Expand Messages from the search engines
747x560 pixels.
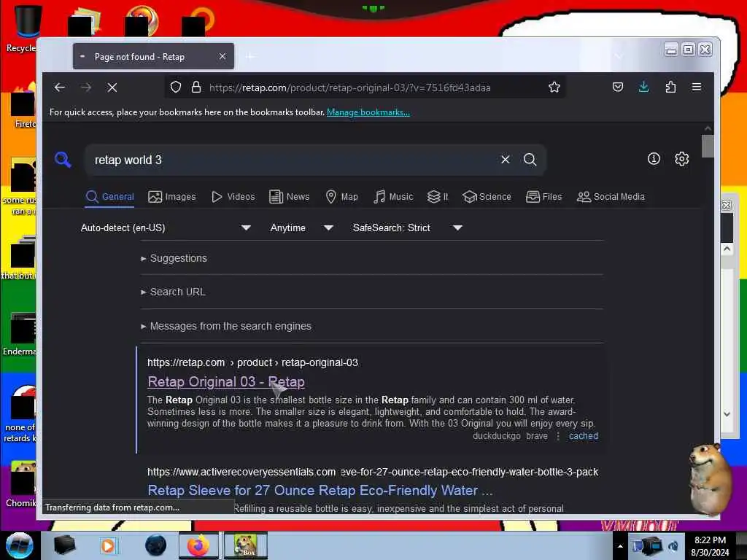point(226,326)
